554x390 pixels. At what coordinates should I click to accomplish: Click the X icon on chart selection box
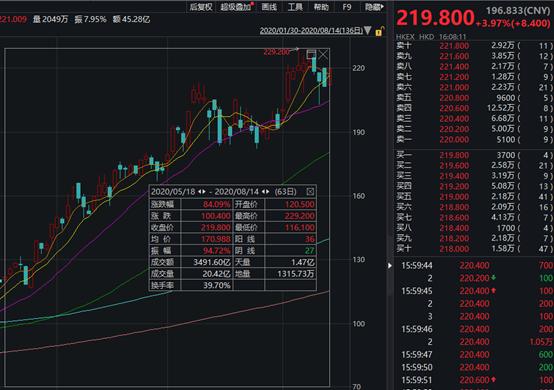coord(323,54)
